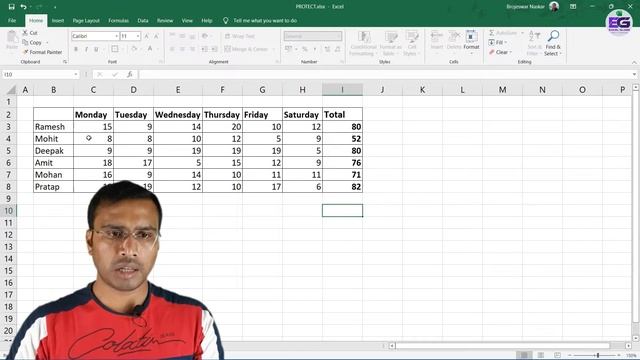640x360 pixels.
Task: Open the Find & Select dropdown
Action: coord(553,43)
